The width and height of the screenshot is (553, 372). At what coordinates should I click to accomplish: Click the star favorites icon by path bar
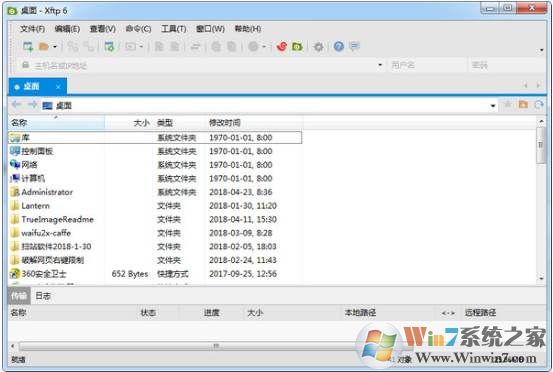click(x=508, y=104)
